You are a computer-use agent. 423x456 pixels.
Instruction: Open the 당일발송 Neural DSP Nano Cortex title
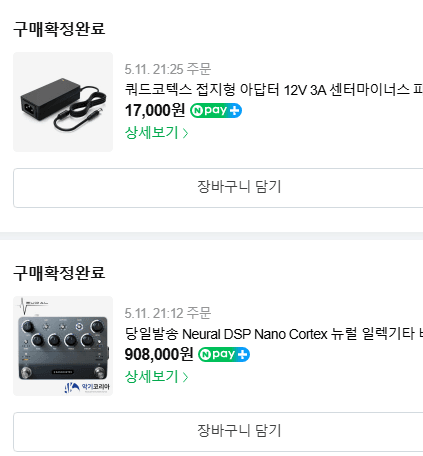click(x=274, y=333)
